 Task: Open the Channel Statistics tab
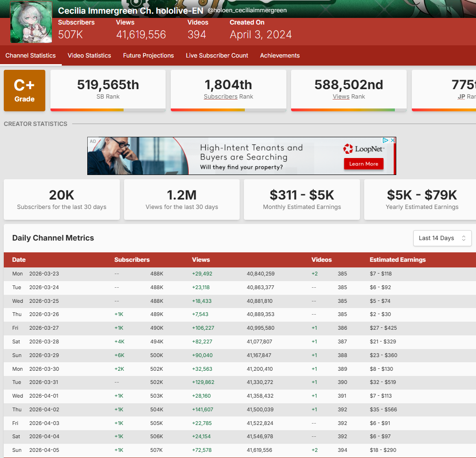[31, 56]
